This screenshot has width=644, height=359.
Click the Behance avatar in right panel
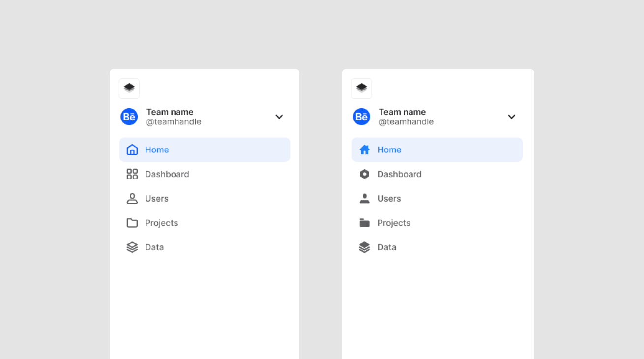click(362, 117)
